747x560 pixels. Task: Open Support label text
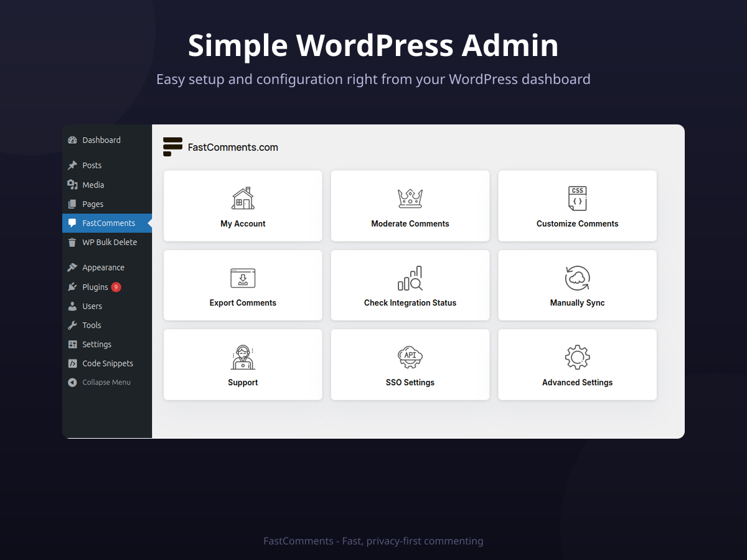pos(243,383)
